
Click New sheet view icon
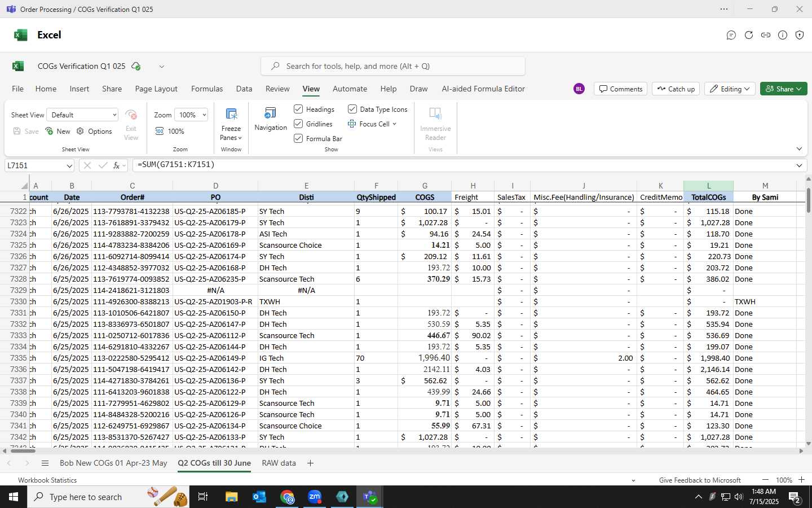(x=58, y=131)
